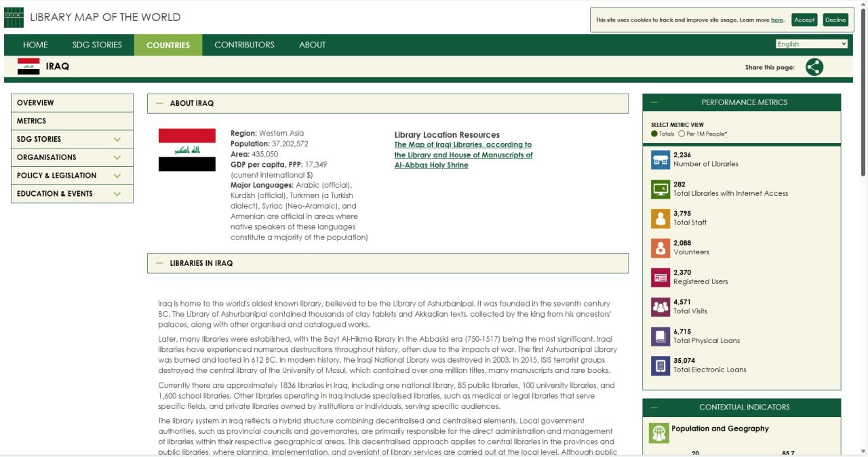
Task: Accept the cookies notice
Action: [x=804, y=20]
